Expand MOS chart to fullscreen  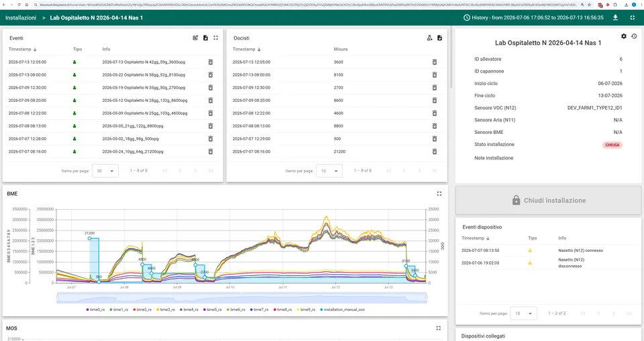(x=438, y=328)
